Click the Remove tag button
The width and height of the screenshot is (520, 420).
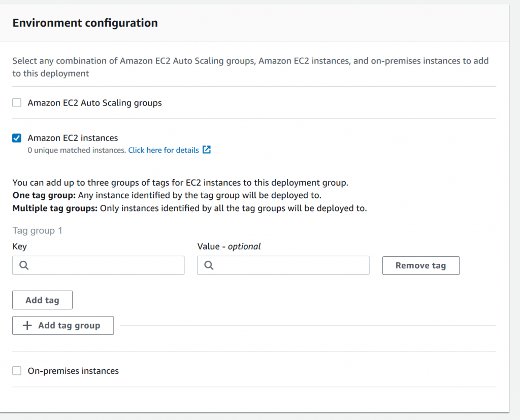click(421, 265)
